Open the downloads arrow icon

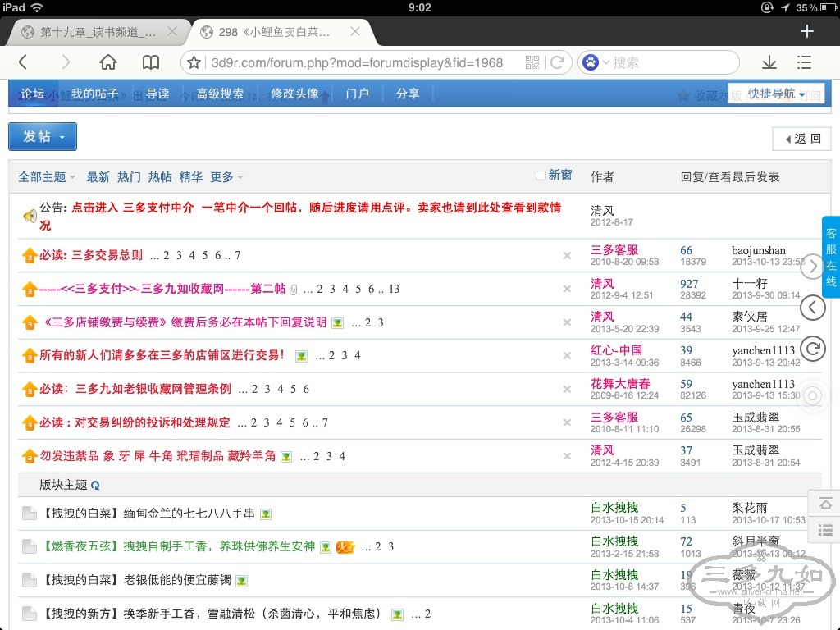769,62
